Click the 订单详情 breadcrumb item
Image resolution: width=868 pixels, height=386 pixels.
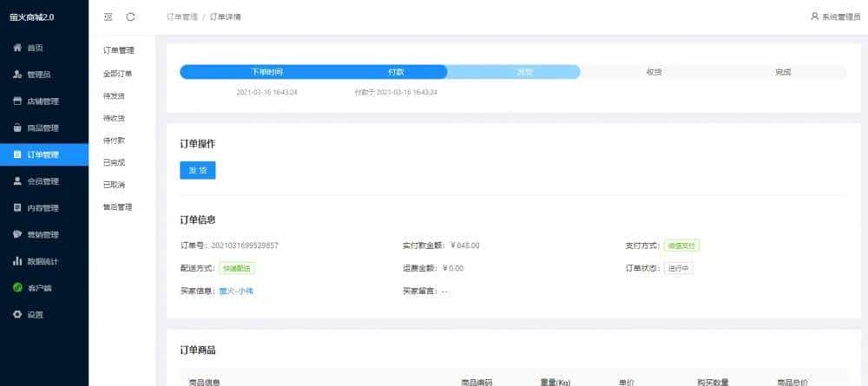coord(226,16)
